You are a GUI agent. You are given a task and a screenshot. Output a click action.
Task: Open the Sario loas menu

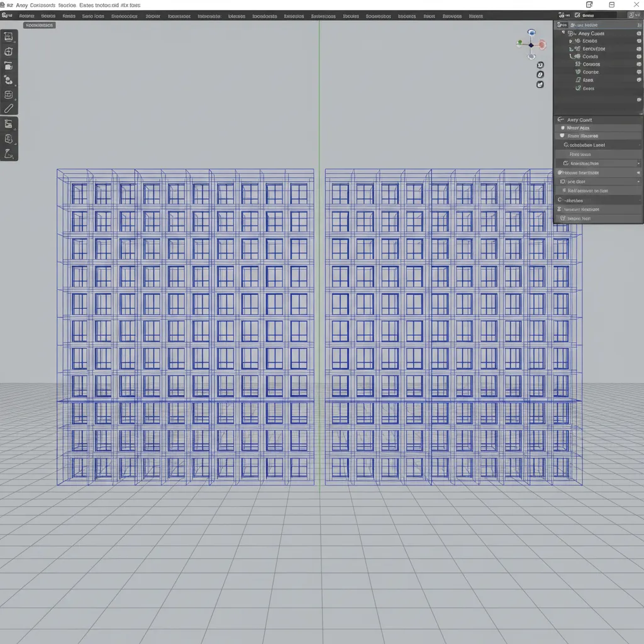[x=93, y=16]
